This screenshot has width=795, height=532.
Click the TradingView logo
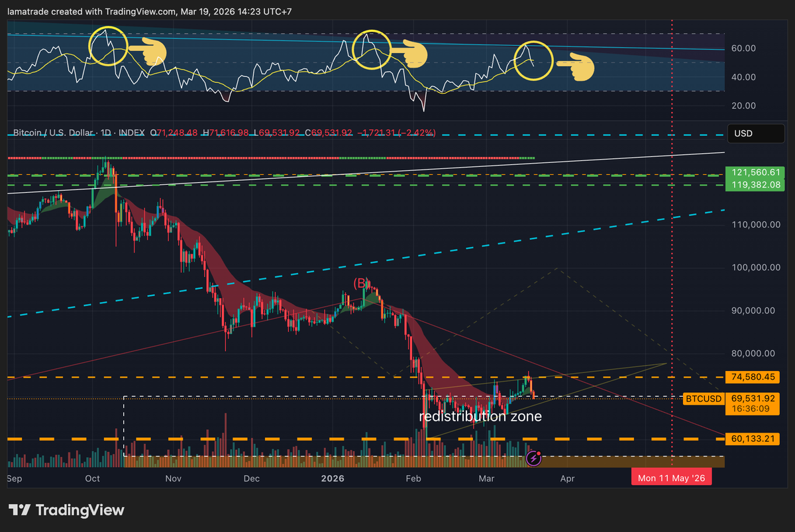66,510
